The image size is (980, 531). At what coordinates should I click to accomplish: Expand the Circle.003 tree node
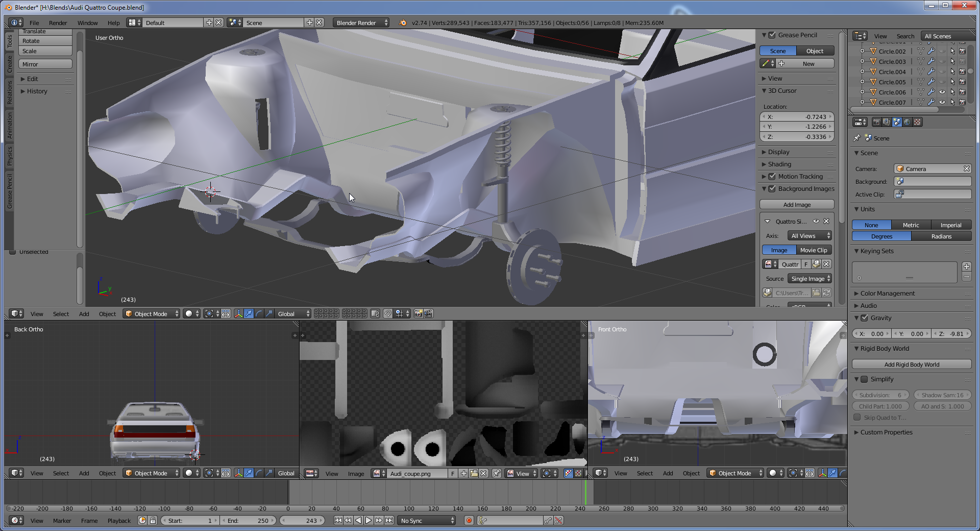click(863, 62)
